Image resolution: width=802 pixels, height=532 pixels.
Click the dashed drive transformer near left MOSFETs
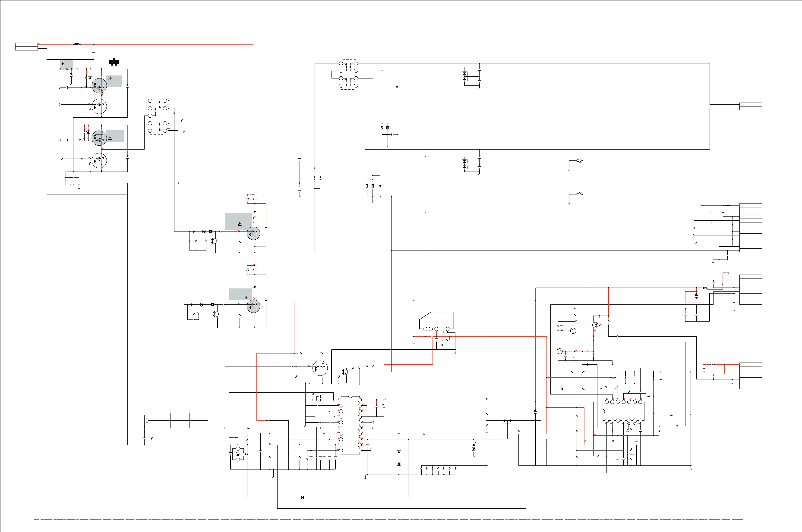(x=158, y=116)
